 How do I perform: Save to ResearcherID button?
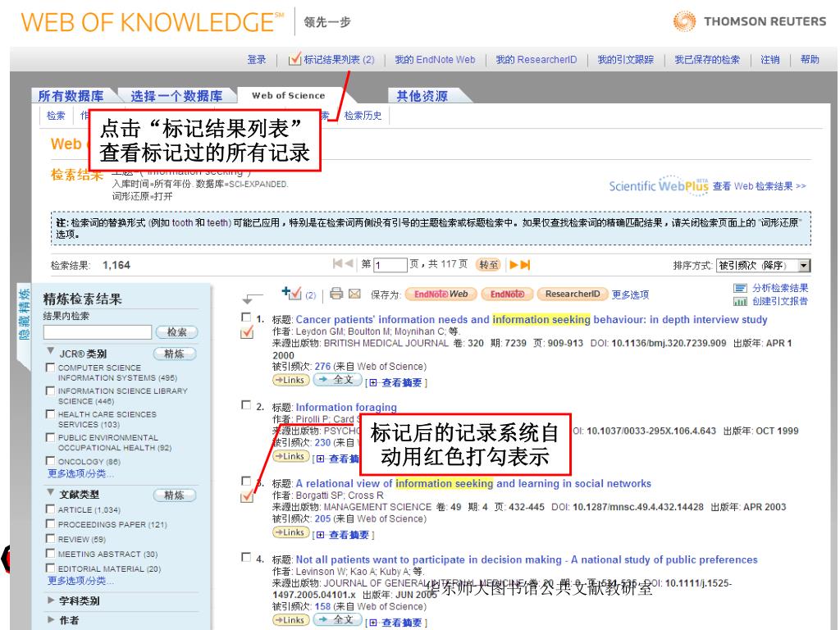pos(573,294)
